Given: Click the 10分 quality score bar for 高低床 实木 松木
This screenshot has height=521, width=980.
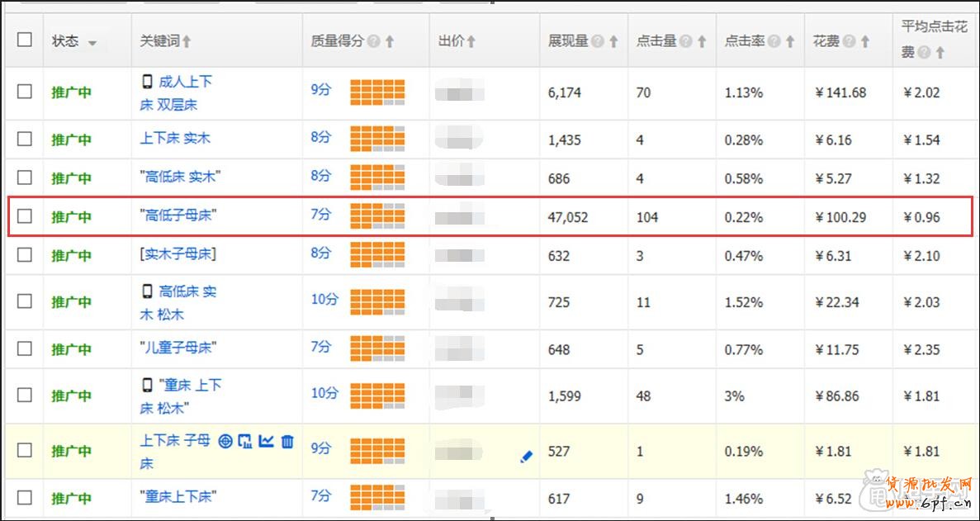Looking at the screenshot, I should [x=377, y=302].
